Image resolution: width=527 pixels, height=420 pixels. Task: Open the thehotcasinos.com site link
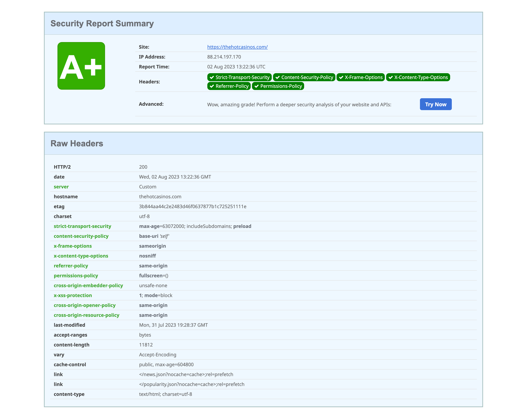point(237,47)
